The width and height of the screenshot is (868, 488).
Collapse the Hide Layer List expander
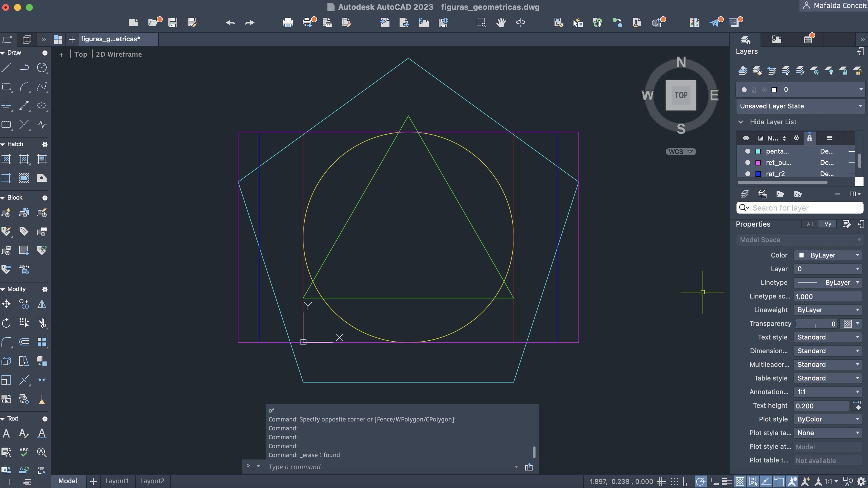(x=741, y=122)
